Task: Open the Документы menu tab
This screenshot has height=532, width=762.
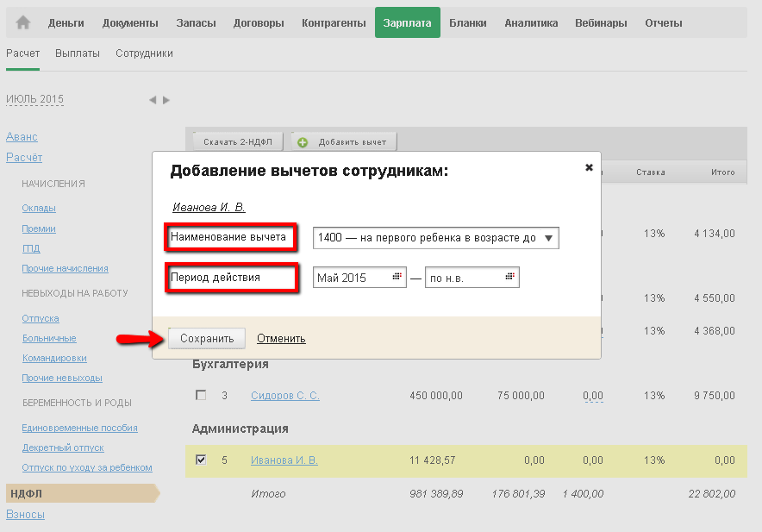Action: [x=130, y=23]
